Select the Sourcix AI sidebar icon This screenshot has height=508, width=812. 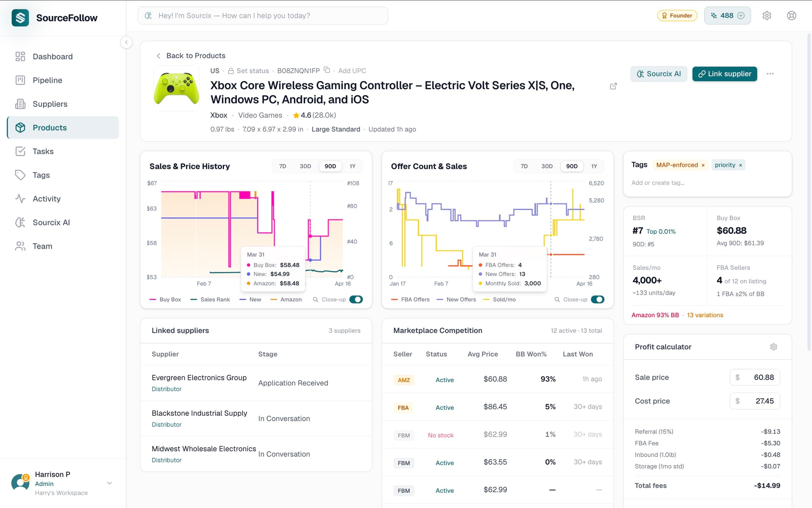tap(20, 222)
